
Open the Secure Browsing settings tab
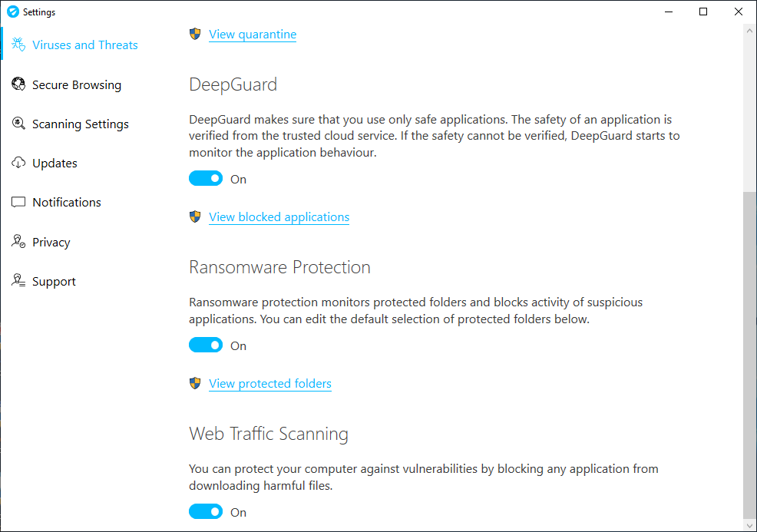pyautogui.click(x=76, y=85)
